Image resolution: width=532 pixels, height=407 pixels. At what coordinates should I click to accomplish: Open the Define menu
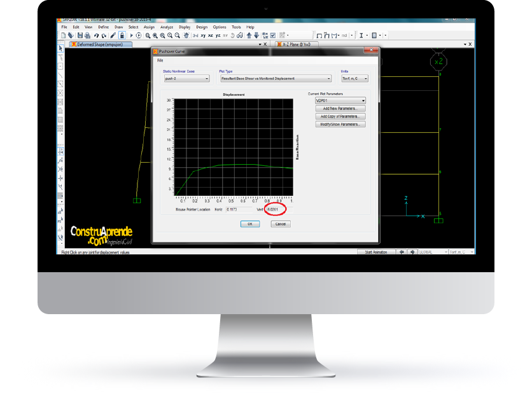(x=104, y=27)
